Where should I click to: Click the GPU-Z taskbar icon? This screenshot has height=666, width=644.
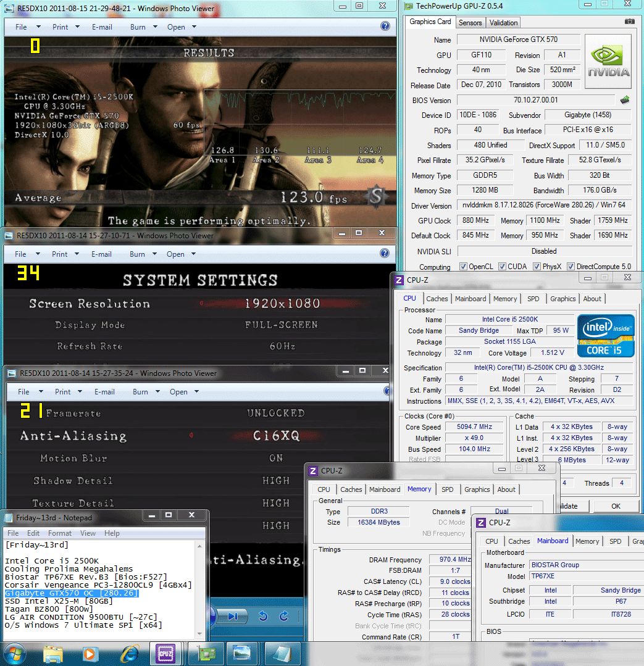point(205,654)
